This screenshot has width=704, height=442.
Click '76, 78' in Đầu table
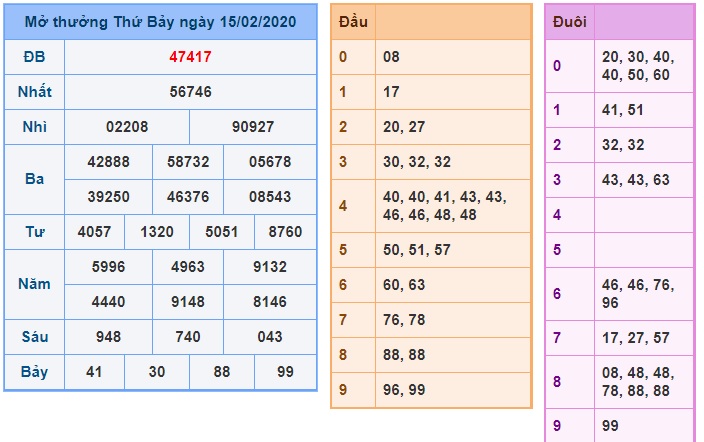(x=404, y=320)
